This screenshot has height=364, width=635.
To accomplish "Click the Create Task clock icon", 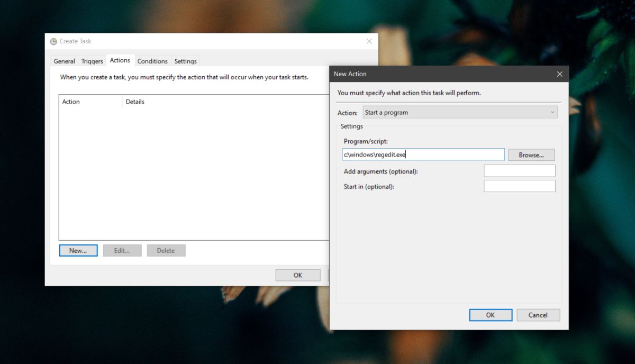I will pyautogui.click(x=53, y=41).
